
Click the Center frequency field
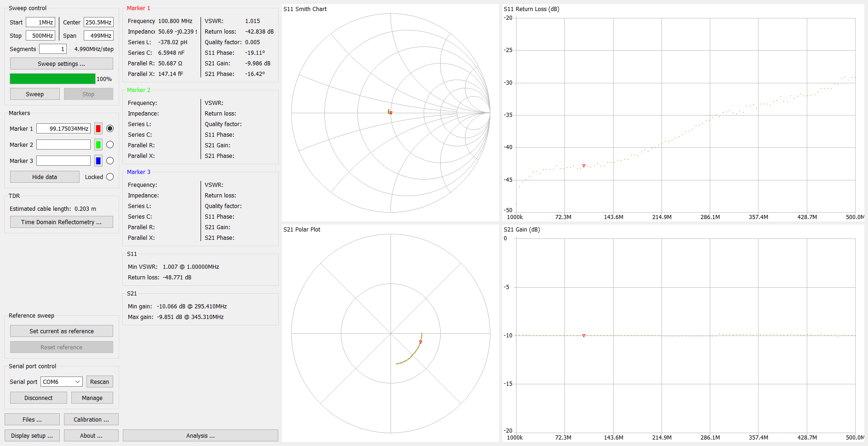pyautogui.click(x=98, y=22)
